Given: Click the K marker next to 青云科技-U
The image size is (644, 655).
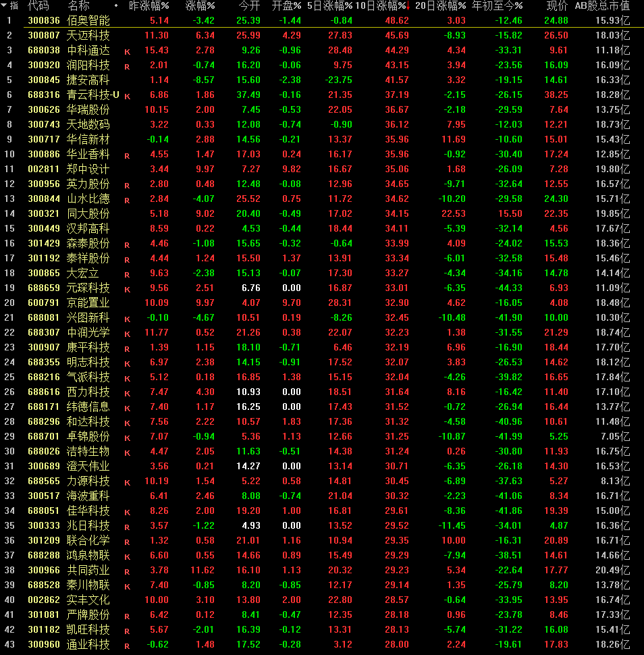Looking at the screenshot, I should pos(128,97).
